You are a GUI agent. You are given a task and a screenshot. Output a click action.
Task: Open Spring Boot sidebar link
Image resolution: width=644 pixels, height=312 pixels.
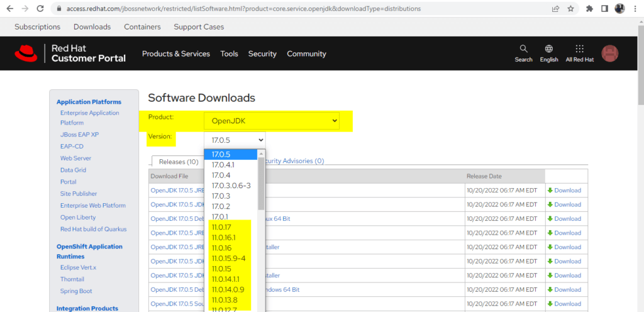click(x=76, y=291)
